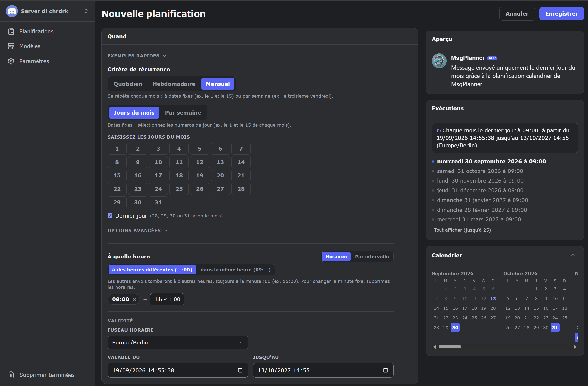
Task: Toggle day 10 of the month
Action: point(158,162)
